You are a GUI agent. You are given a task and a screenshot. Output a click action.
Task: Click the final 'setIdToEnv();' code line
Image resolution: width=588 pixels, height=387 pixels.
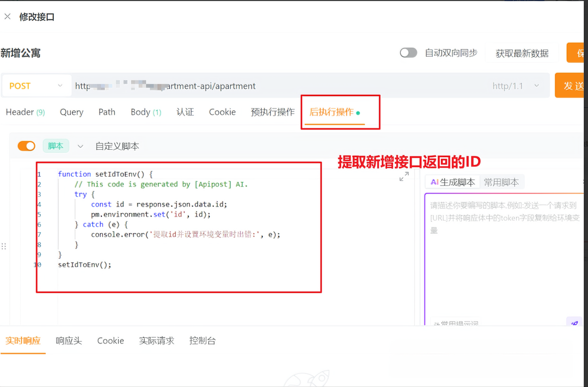point(85,264)
